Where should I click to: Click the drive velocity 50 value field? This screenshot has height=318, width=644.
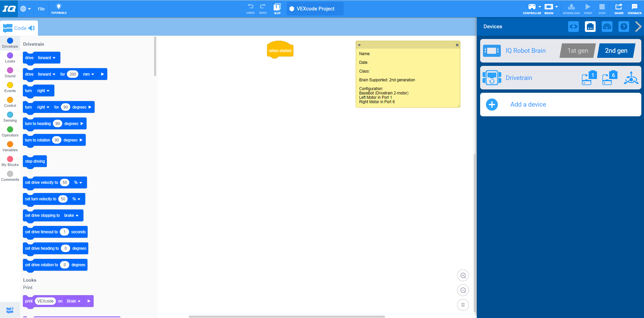(64, 183)
